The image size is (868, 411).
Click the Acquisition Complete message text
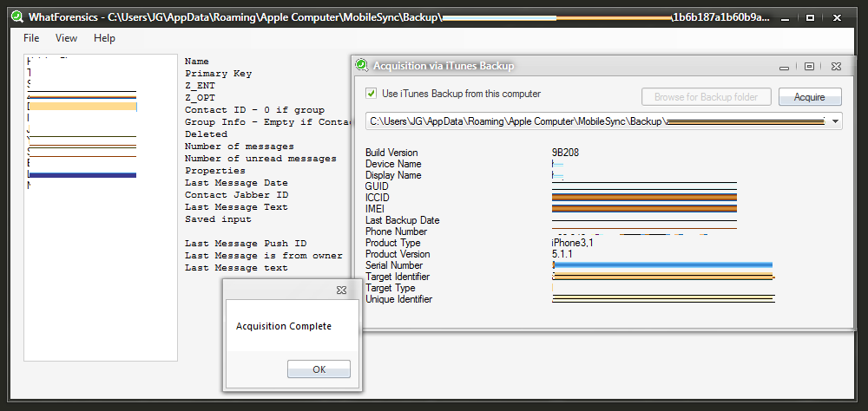(x=284, y=326)
